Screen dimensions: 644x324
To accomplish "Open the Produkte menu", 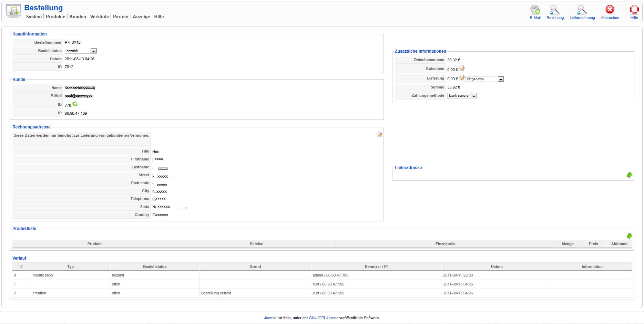I will tap(55, 17).
